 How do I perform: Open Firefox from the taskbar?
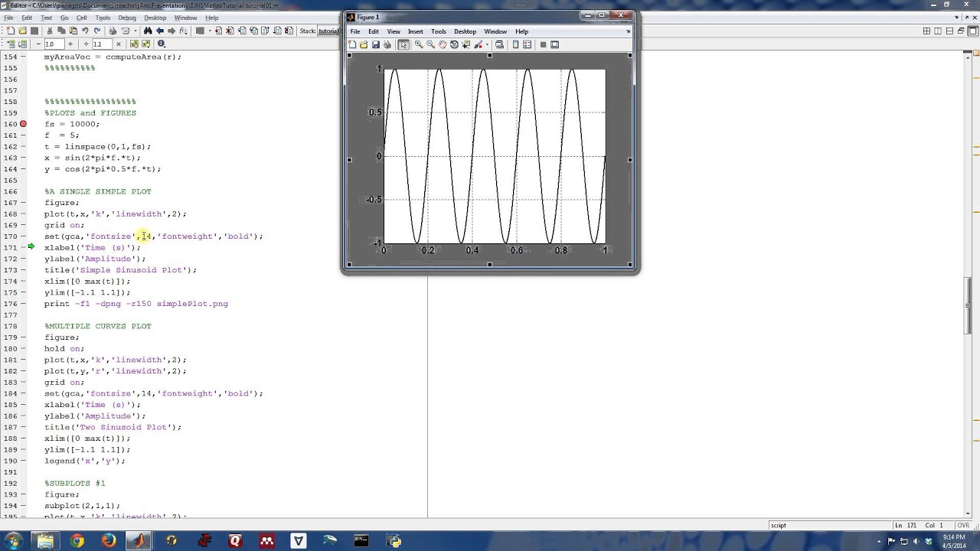(108, 541)
